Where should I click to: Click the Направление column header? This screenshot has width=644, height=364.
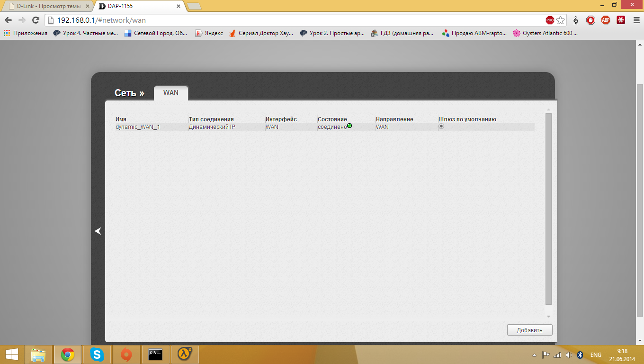394,119
